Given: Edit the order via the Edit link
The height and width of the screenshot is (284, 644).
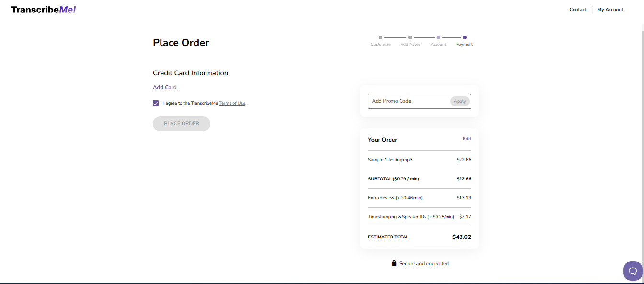Looking at the screenshot, I should coord(467,139).
